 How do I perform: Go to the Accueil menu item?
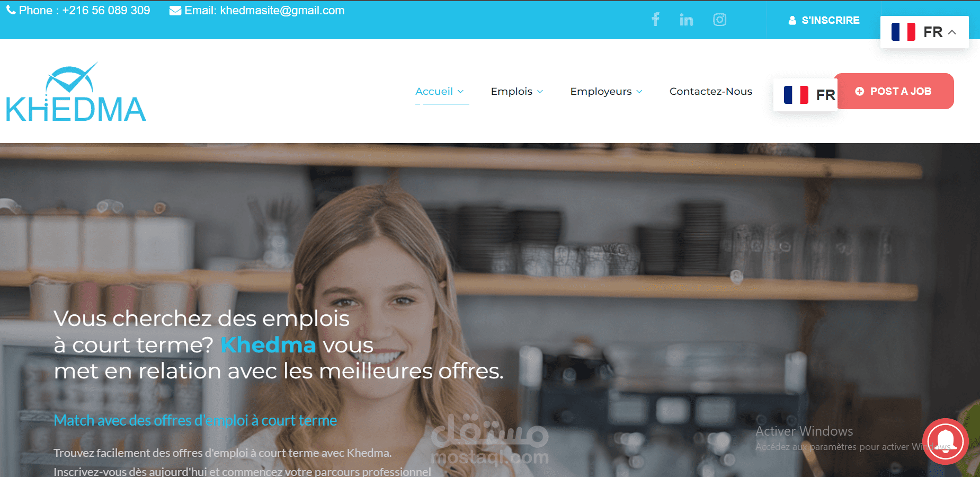tap(434, 91)
